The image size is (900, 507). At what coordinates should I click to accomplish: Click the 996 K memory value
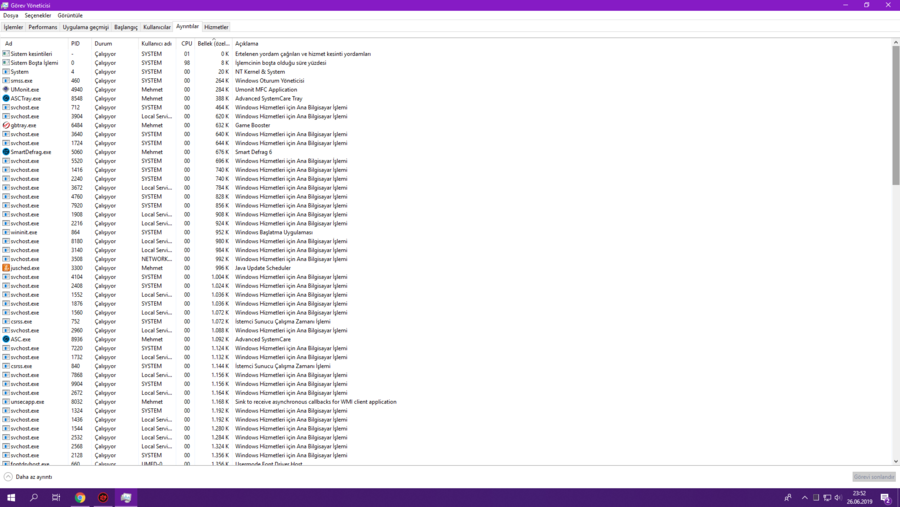[x=222, y=268]
